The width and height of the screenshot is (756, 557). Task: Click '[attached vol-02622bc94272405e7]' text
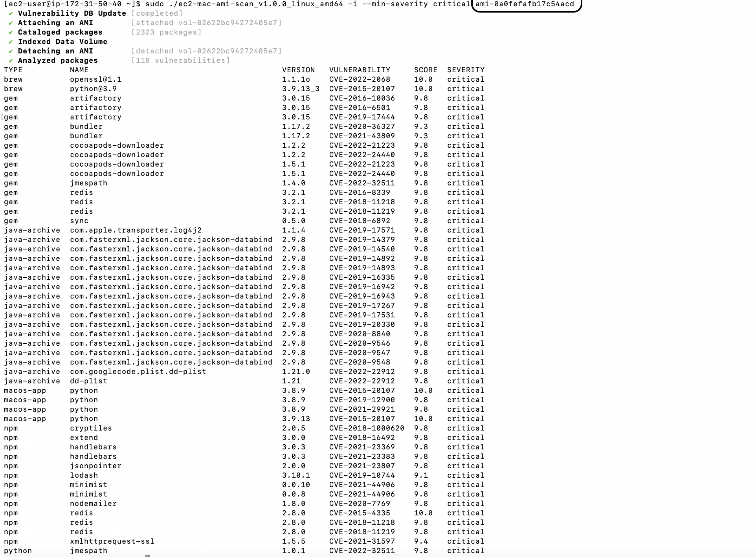coord(207,23)
